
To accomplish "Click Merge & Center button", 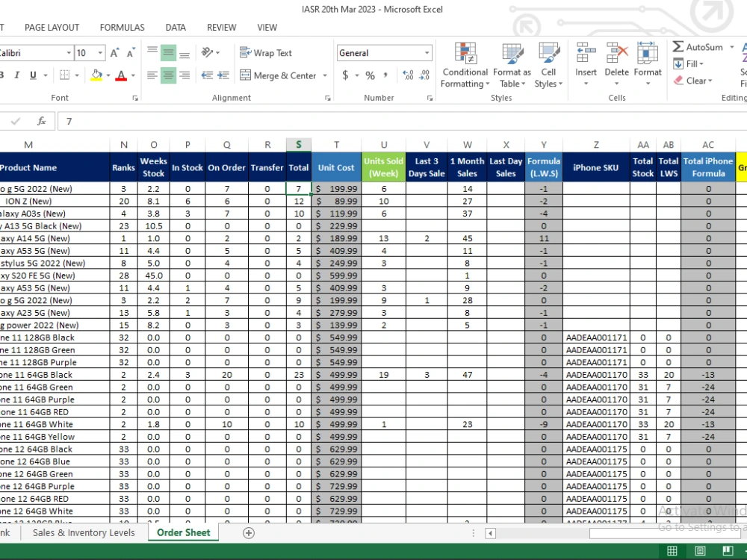I will (278, 75).
